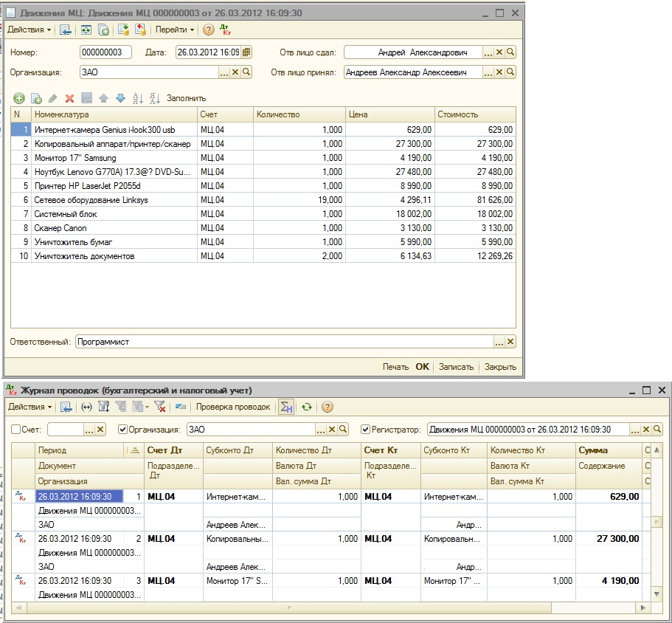Click the Записать button
Image resolution: width=672 pixels, height=623 pixels.
pyautogui.click(x=456, y=367)
